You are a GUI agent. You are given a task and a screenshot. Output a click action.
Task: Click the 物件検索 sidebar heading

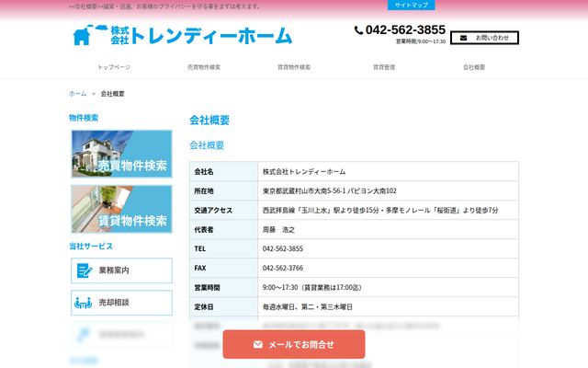(84, 118)
